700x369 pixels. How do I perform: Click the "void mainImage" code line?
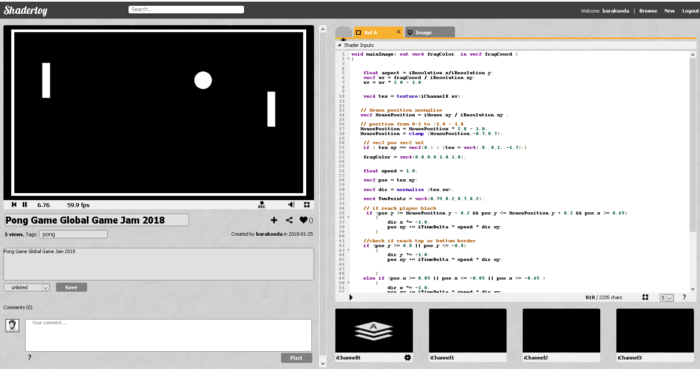pos(434,54)
